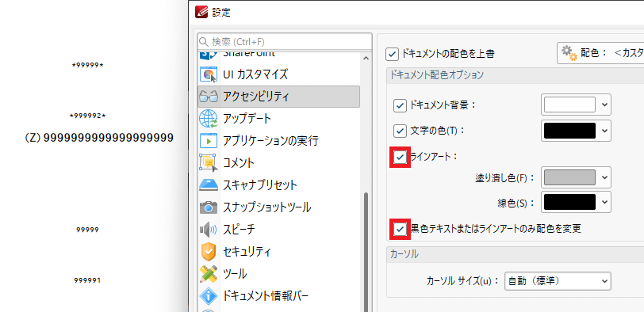Click the セキュリティ shield icon
Viewport: 644px width, 312px height.
click(209, 252)
